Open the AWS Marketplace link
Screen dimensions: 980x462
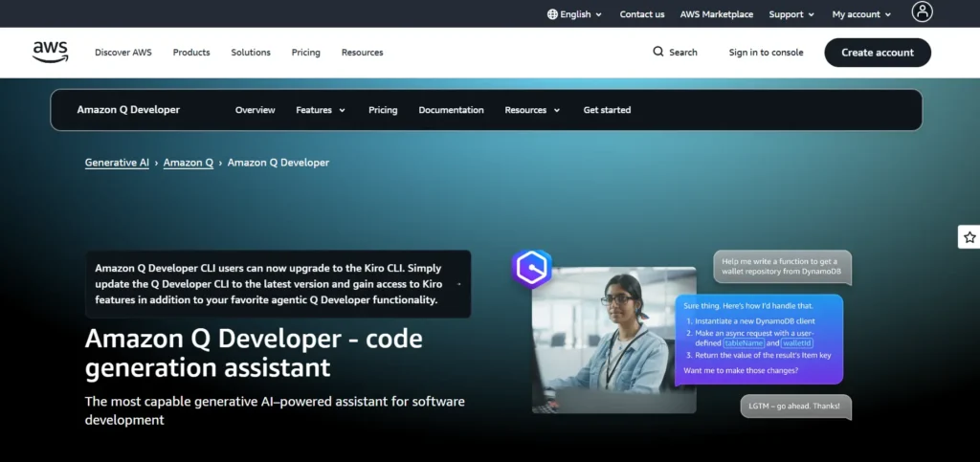pos(716,14)
